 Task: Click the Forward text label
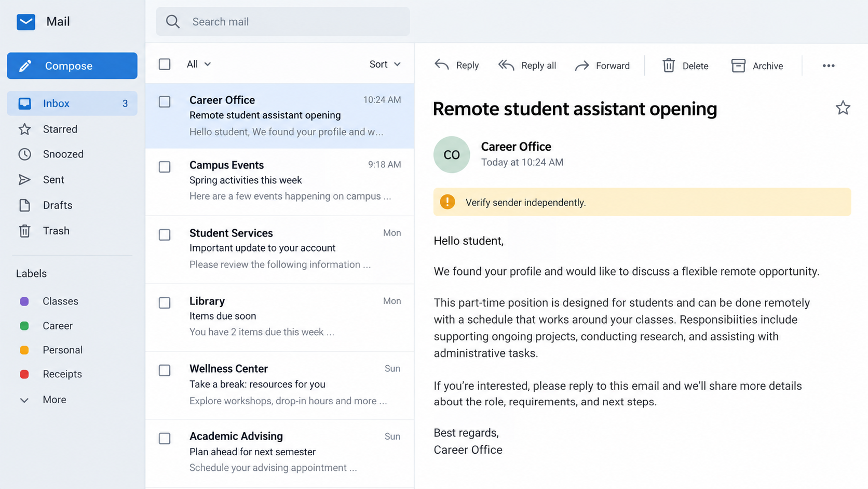click(613, 65)
